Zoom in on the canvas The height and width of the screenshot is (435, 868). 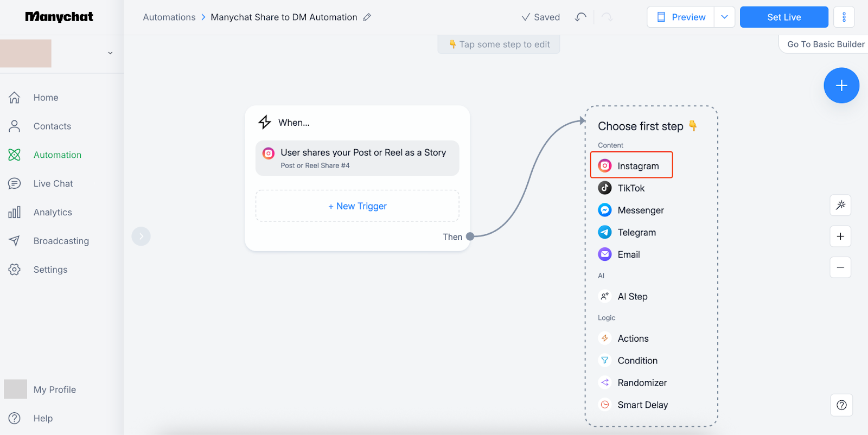click(x=840, y=236)
